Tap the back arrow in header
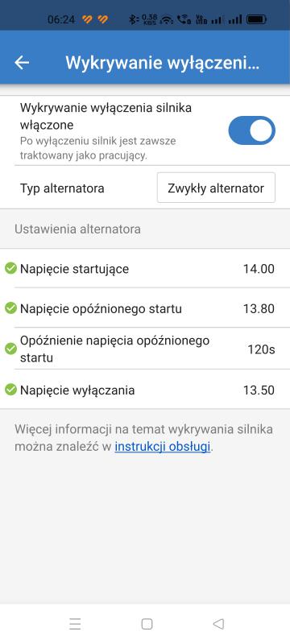The image size is (290, 644). 22,63
